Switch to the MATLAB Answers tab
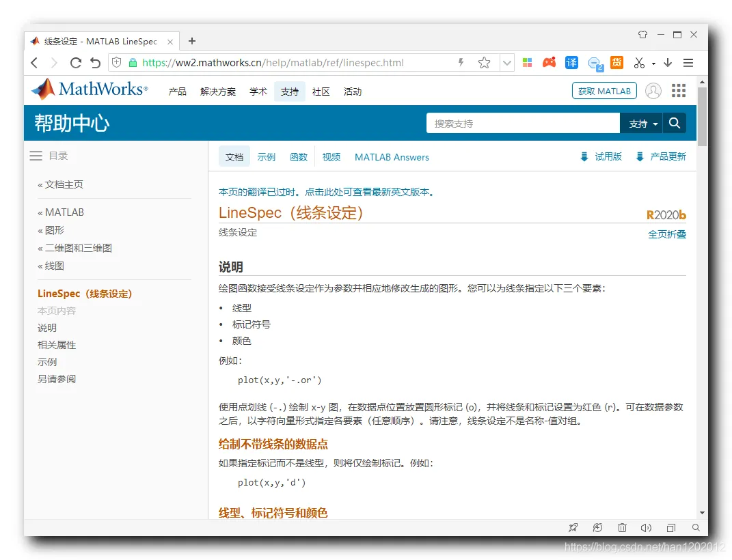Viewport: 732px width, 560px height. point(392,157)
